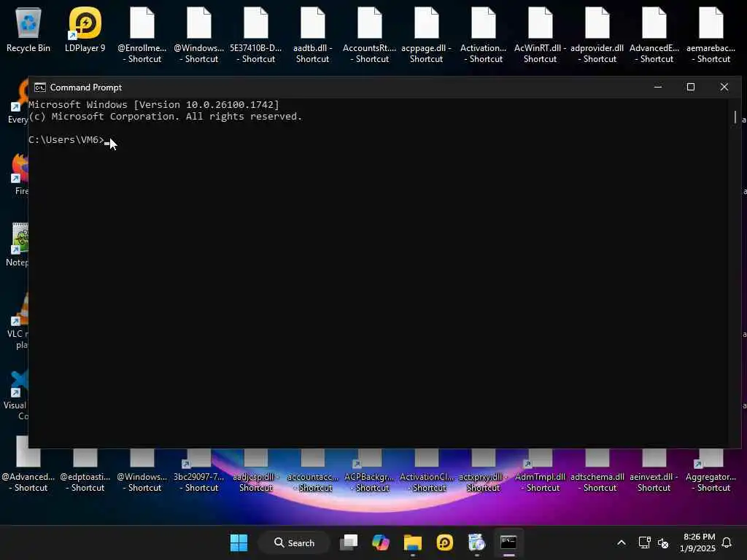Open the clock showing 8:26 PM

(x=698, y=542)
